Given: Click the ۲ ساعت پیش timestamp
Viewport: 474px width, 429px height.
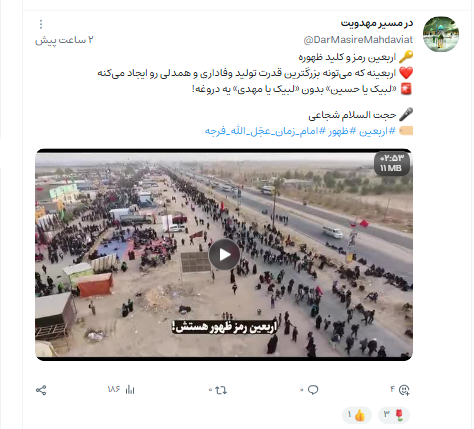Looking at the screenshot, I should (64, 40).
